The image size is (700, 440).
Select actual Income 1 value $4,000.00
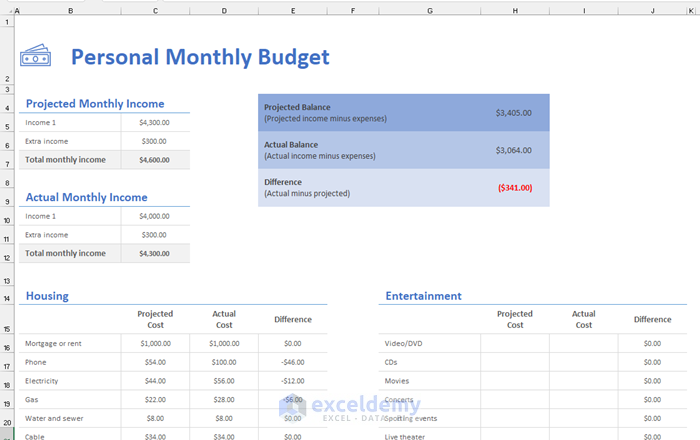(x=154, y=216)
